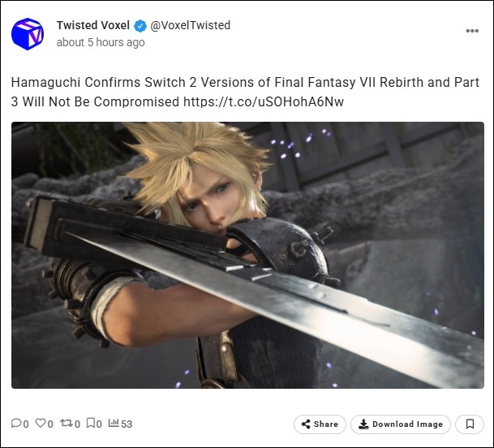Toggle the bookmark button beside Download Image

click(x=470, y=424)
